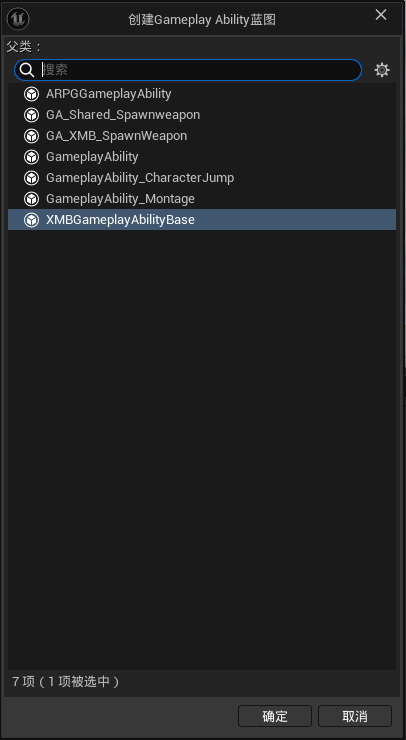Viewport: 406px width, 740px height.
Task: Select ARPGGameplayAbility as parent class
Action: pyautogui.click(x=202, y=94)
